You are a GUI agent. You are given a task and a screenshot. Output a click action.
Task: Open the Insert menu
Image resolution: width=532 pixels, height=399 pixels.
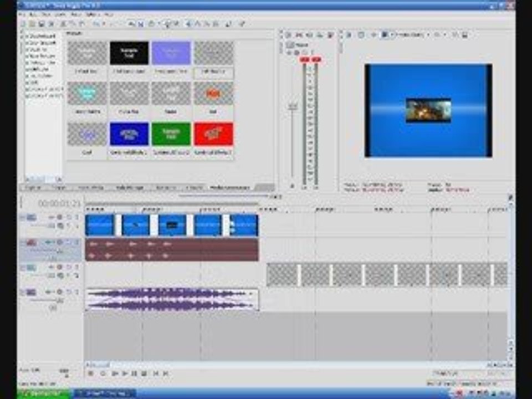[60, 15]
